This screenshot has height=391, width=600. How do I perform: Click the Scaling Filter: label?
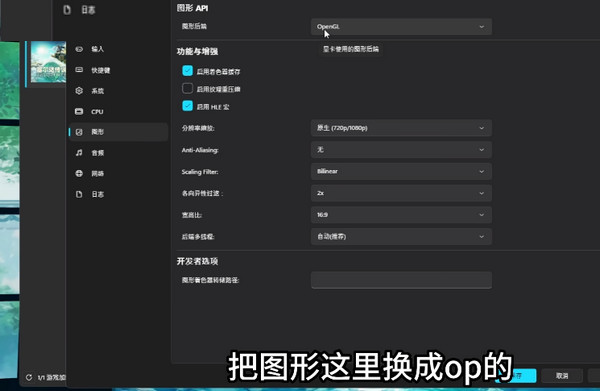(200, 172)
